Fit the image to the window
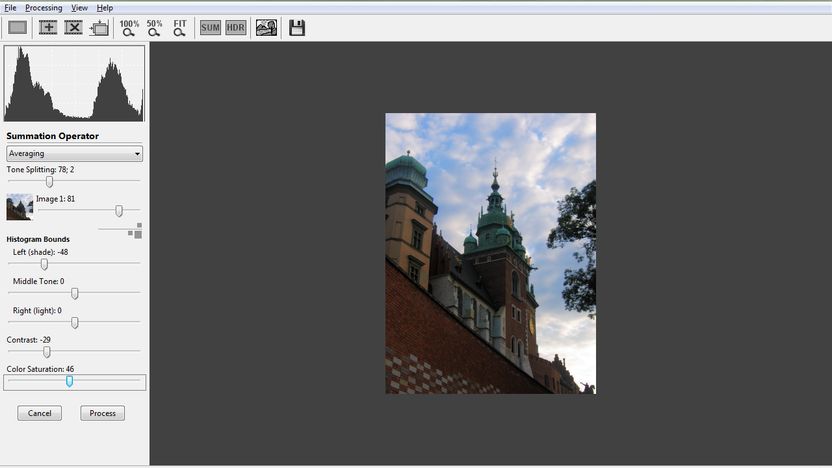Viewport: 832px width, 468px height. click(x=180, y=28)
